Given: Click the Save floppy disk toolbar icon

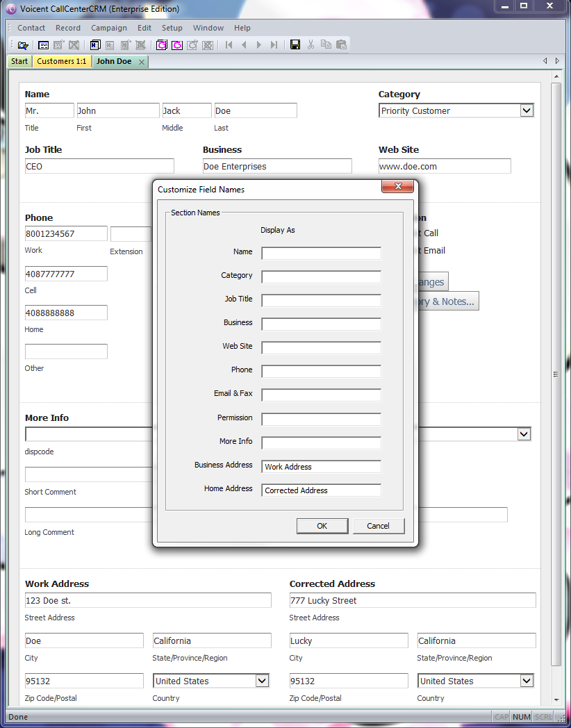Looking at the screenshot, I should coord(295,45).
